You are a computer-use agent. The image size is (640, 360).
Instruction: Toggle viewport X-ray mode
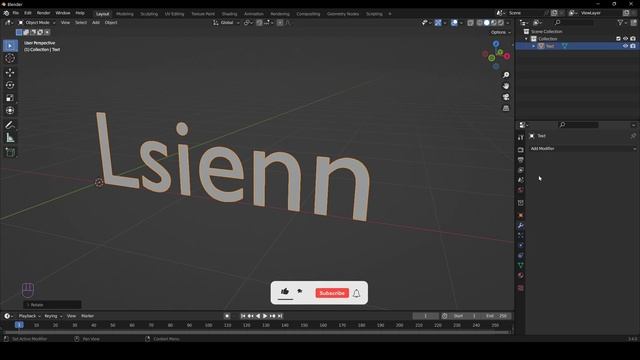pos(471,23)
